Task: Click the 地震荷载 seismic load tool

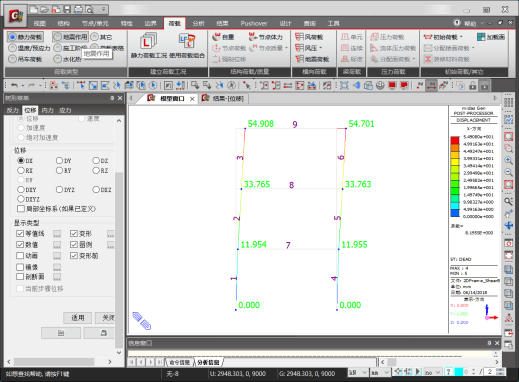Action: 312,59
